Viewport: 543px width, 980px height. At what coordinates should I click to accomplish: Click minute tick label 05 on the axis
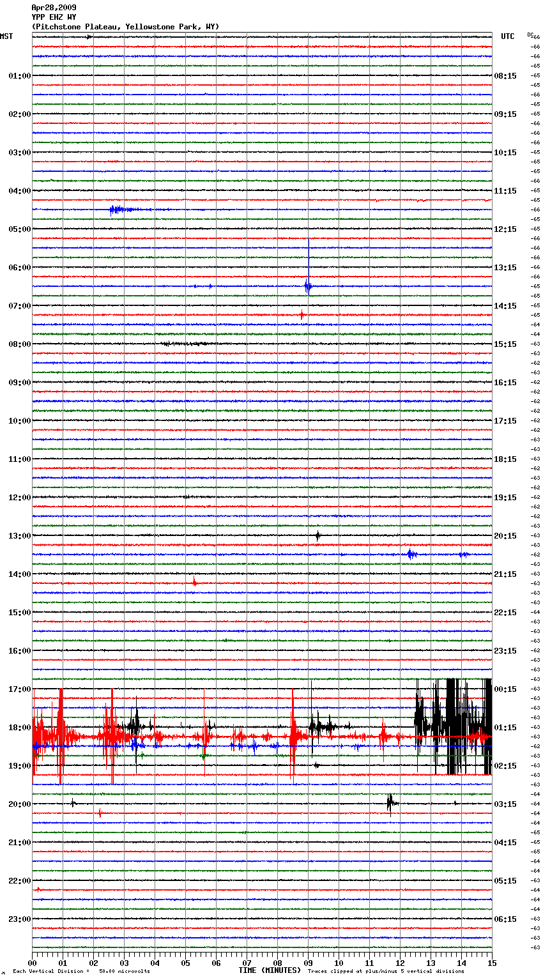tap(185, 963)
